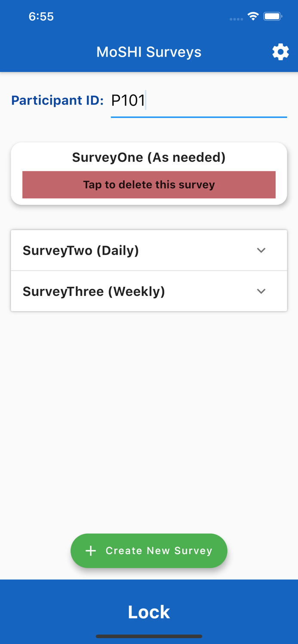The height and width of the screenshot is (644, 298).
Task: Tap the chevron next to SurveyTwo (Daily)
Action: [x=261, y=250]
